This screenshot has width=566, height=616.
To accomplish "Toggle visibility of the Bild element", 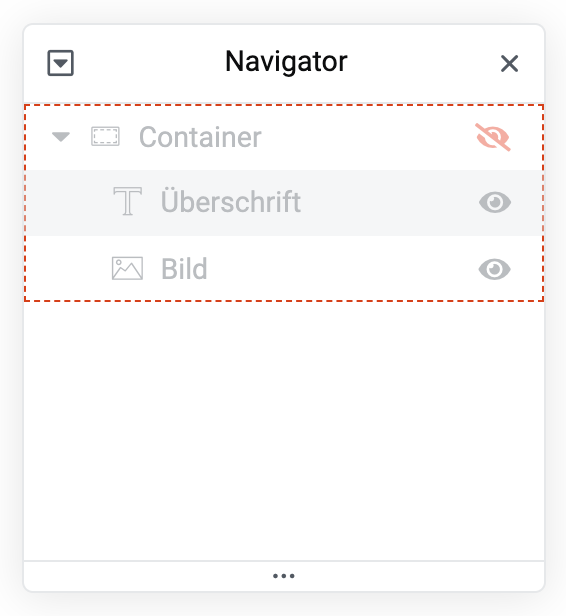I will [495, 270].
